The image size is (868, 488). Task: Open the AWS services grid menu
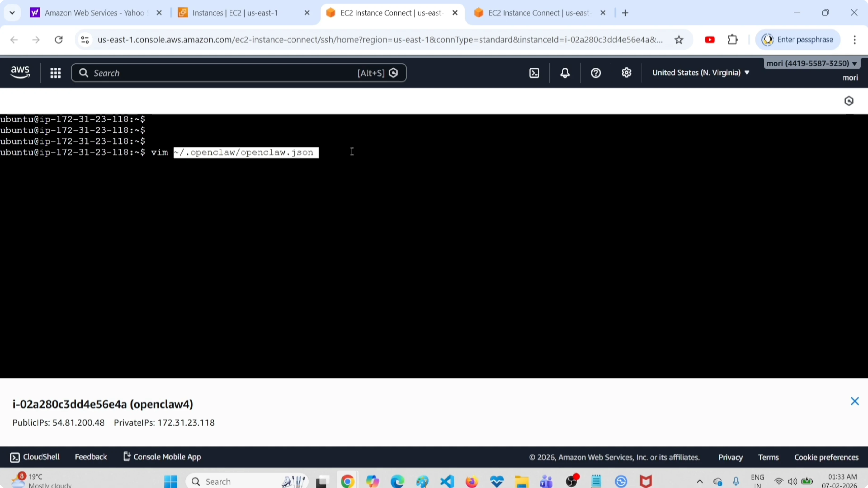pos(56,73)
